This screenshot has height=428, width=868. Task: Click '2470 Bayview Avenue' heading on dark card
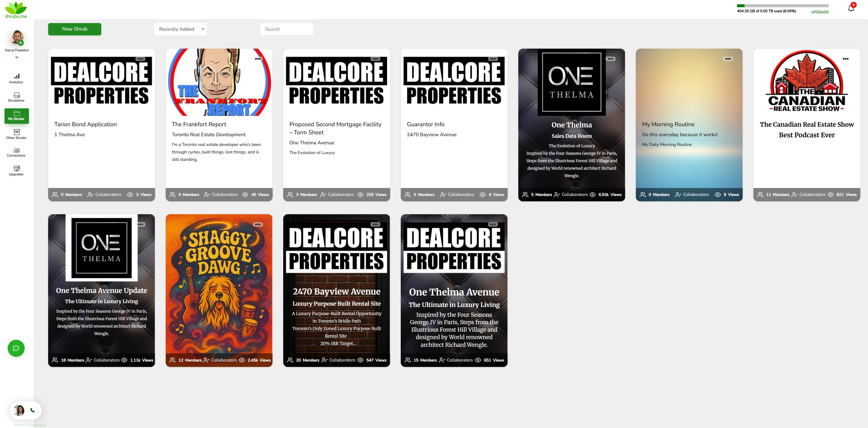(337, 291)
